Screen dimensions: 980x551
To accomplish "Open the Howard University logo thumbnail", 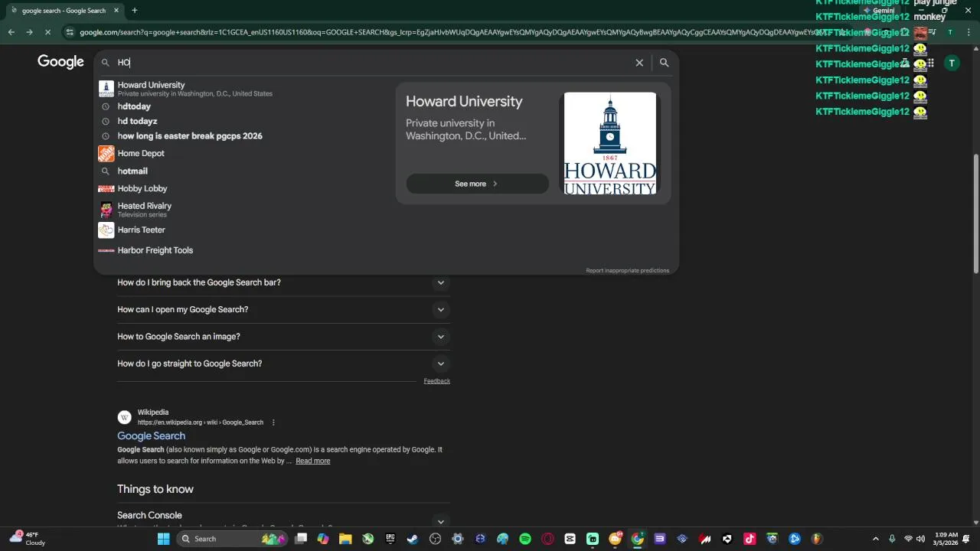I will (x=609, y=143).
